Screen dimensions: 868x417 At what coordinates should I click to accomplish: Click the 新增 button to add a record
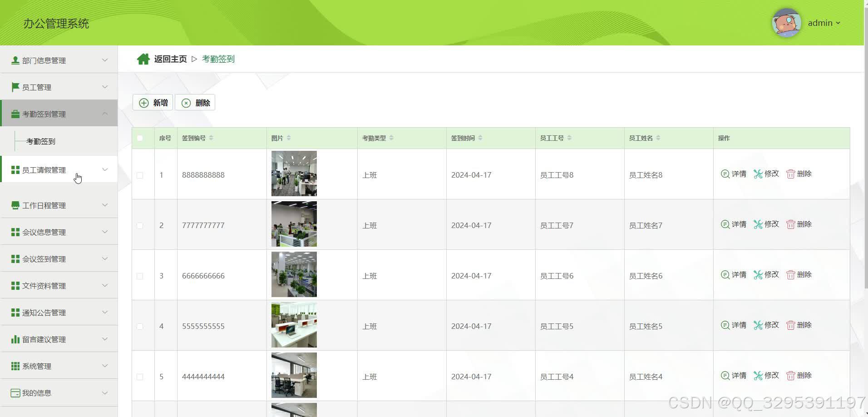point(153,102)
